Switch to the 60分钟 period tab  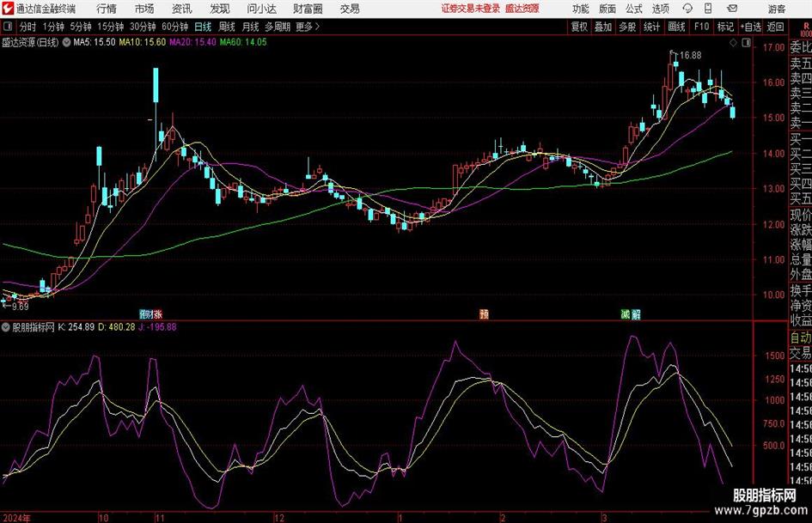click(175, 27)
